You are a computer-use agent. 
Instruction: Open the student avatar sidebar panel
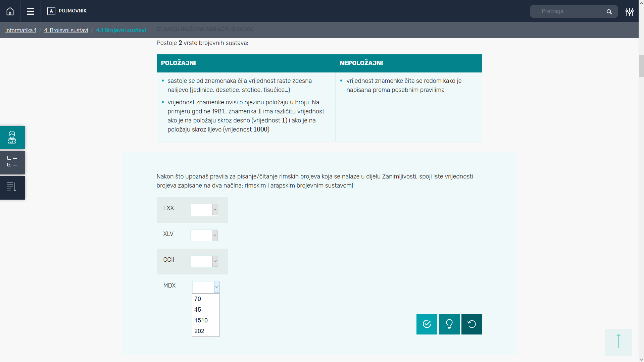point(12,138)
